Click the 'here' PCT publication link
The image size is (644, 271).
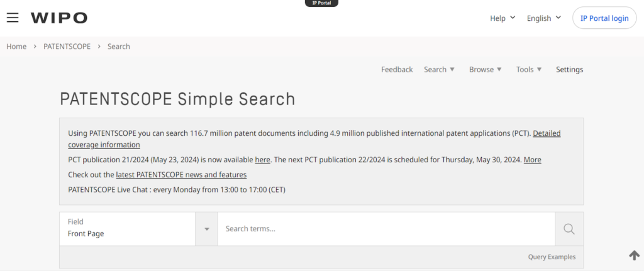(262, 160)
